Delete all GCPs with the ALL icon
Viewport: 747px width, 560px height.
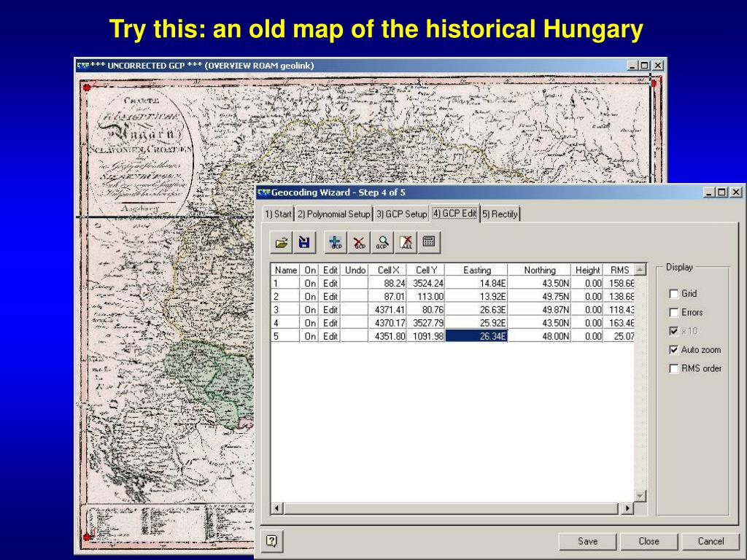[406, 242]
